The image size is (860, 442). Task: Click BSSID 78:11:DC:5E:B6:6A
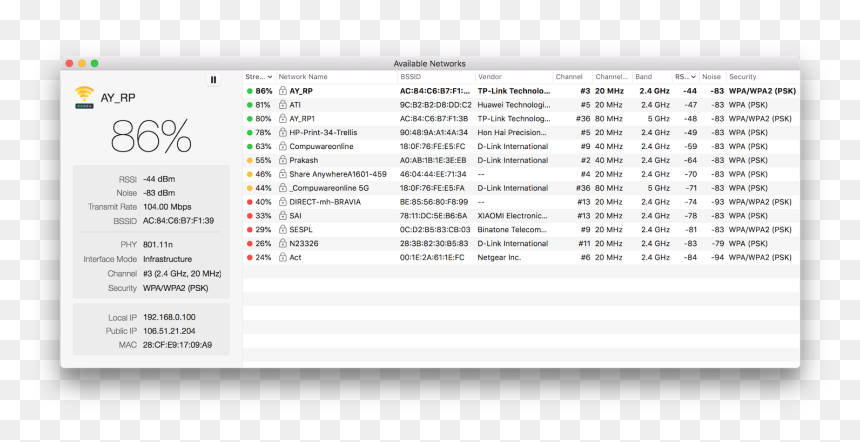(x=433, y=216)
